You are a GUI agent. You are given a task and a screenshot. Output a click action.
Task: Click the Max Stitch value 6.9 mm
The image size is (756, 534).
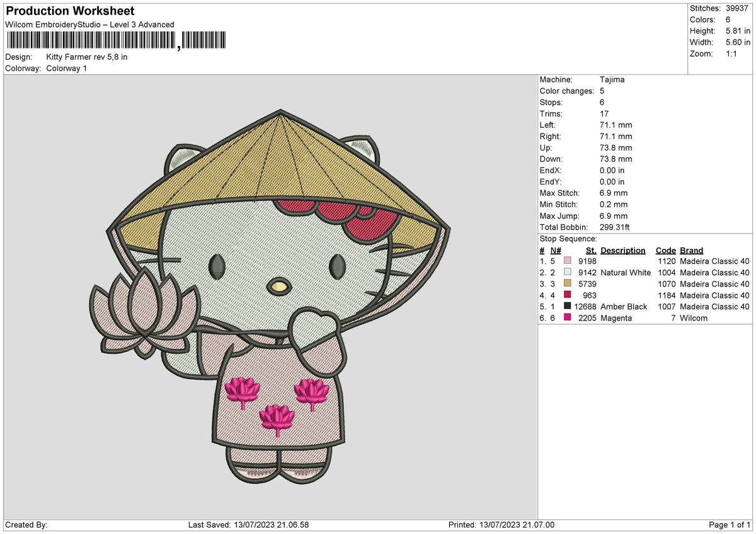coord(614,193)
